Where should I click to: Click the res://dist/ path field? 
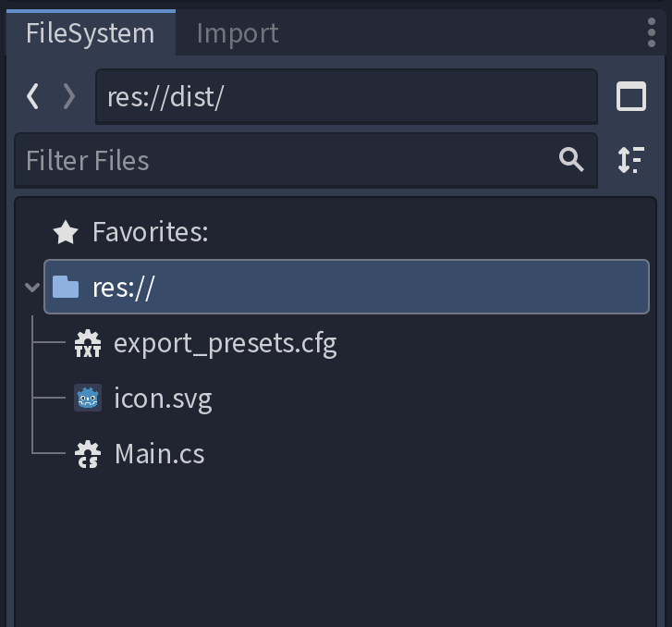point(346,97)
